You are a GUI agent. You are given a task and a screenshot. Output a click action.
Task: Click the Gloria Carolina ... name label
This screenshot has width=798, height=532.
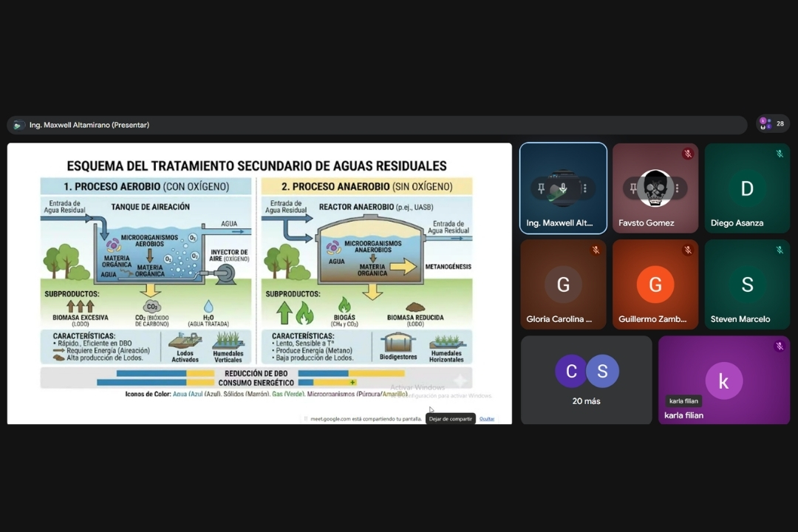(x=559, y=319)
